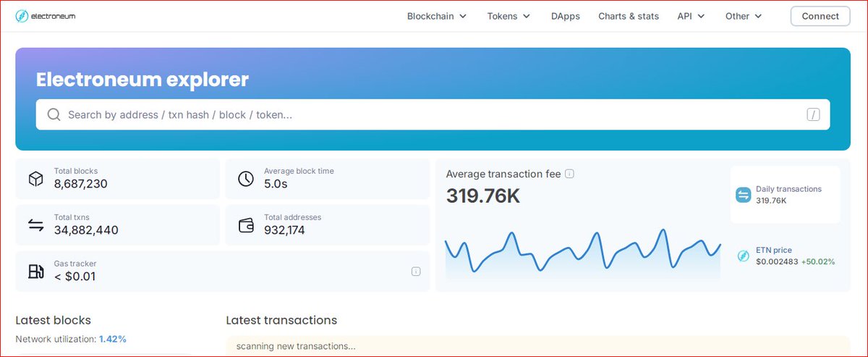Open Charts & stats page
The height and width of the screenshot is (357, 868).
click(x=629, y=16)
